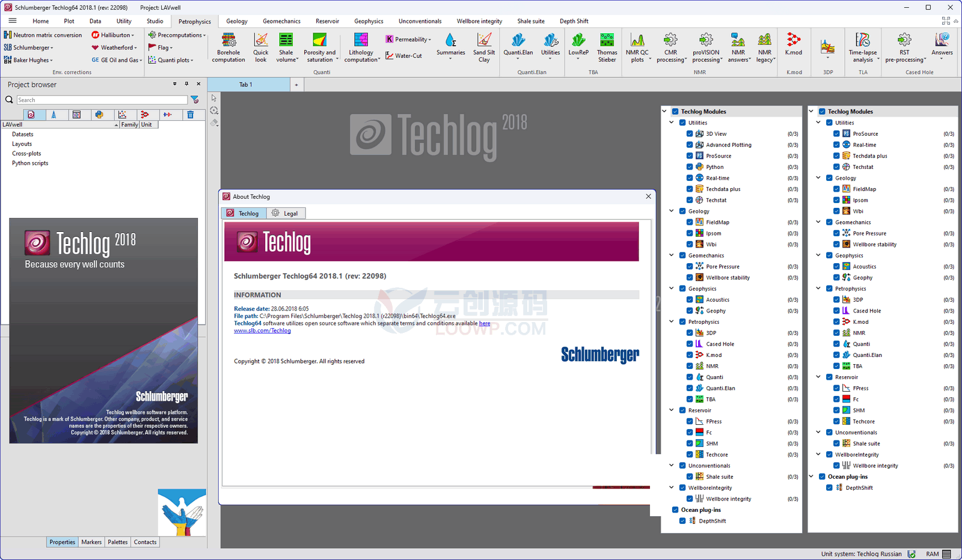
Task: Click the cross-plot scatter icon in Project browser
Action: (x=122, y=114)
